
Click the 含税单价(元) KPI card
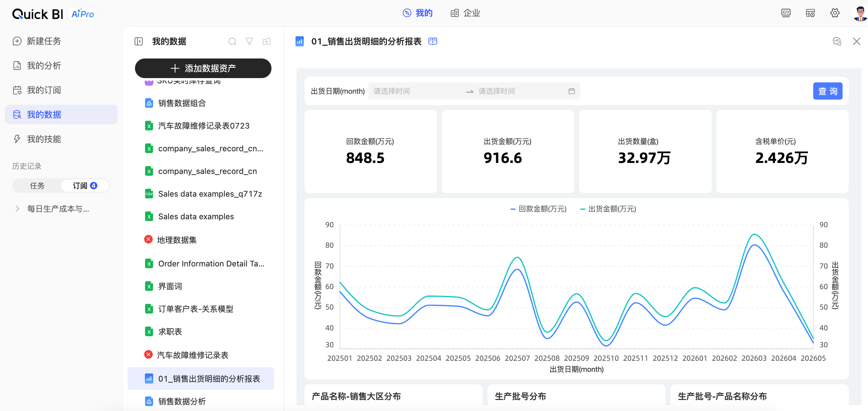point(782,152)
